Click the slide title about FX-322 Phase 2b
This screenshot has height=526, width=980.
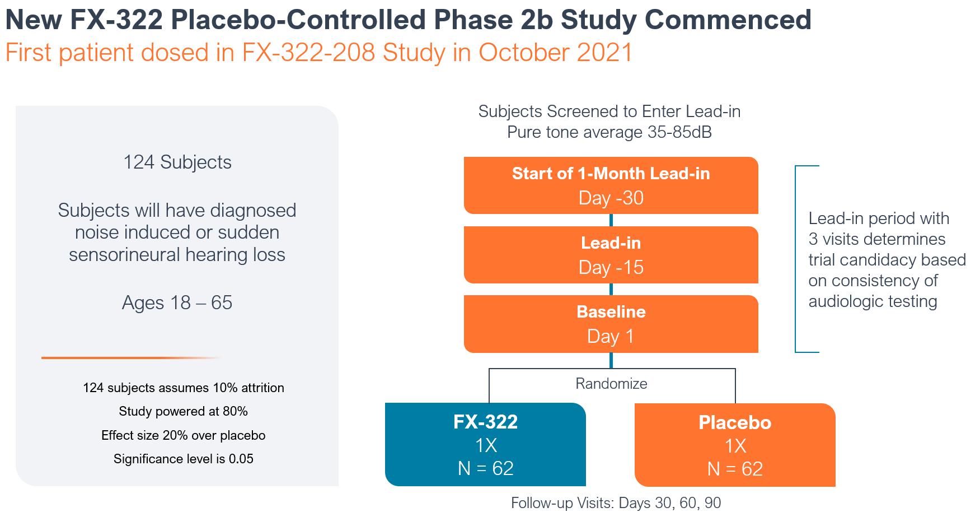[x=408, y=20]
